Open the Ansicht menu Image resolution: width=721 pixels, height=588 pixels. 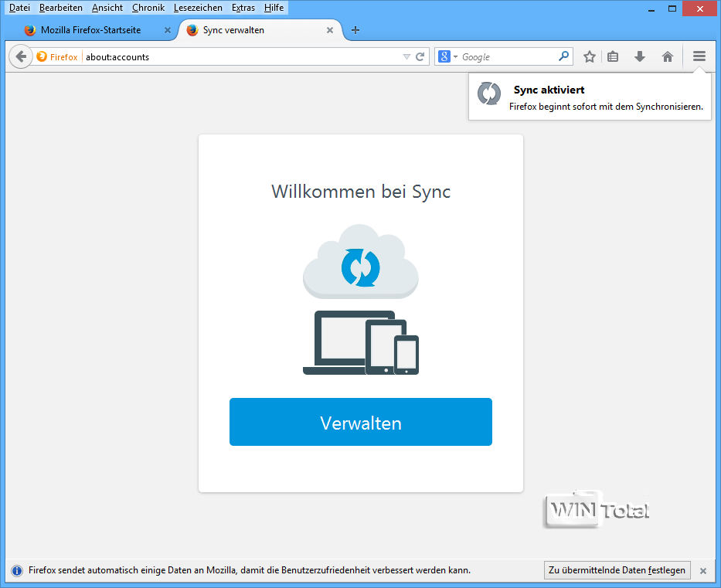click(107, 8)
